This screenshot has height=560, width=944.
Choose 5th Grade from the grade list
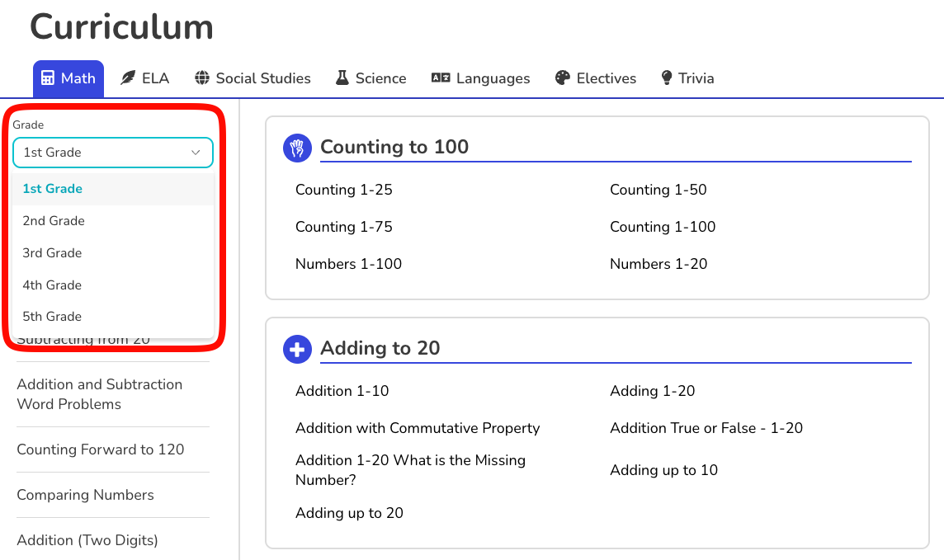[113, 317]
